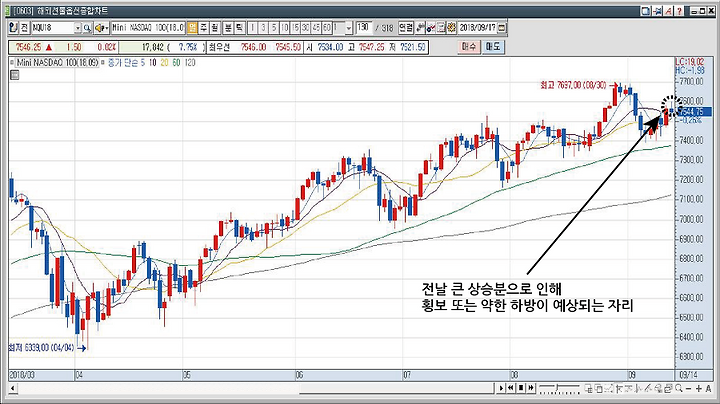The height and width of the screenshot is (404, 720).
Task: Click the 진 button left of symbol field
Action: (x=24, y=28)
